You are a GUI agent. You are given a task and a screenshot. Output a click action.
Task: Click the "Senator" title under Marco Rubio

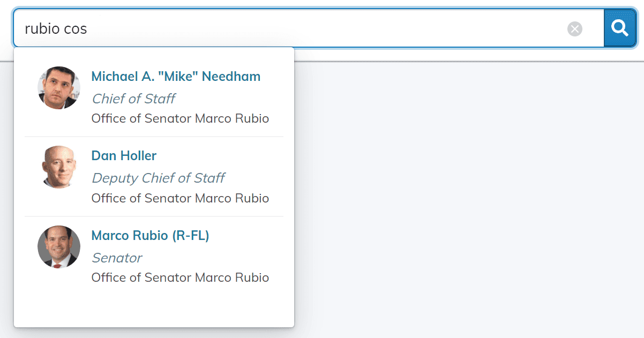117,258
